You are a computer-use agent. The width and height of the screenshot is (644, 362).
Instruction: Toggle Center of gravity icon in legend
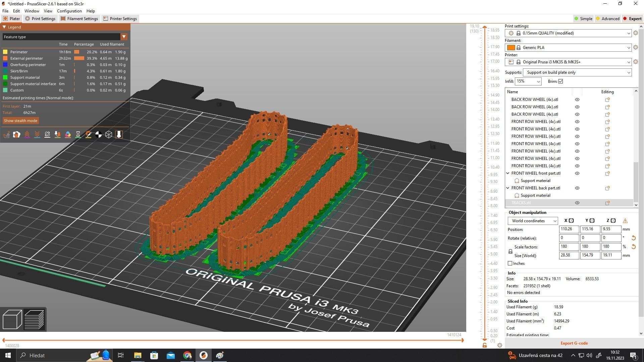[99, 134]
